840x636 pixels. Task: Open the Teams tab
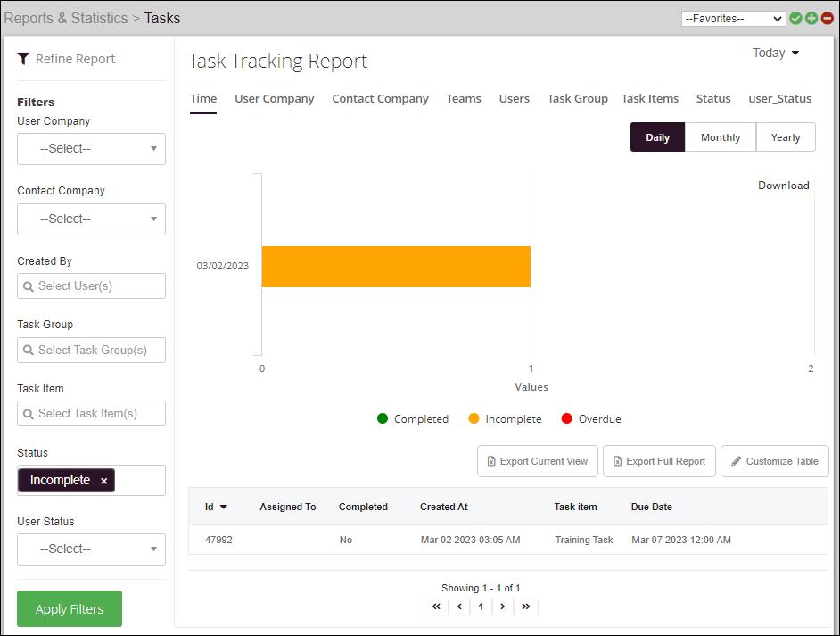pyautogui.click(x=464, y=99)
